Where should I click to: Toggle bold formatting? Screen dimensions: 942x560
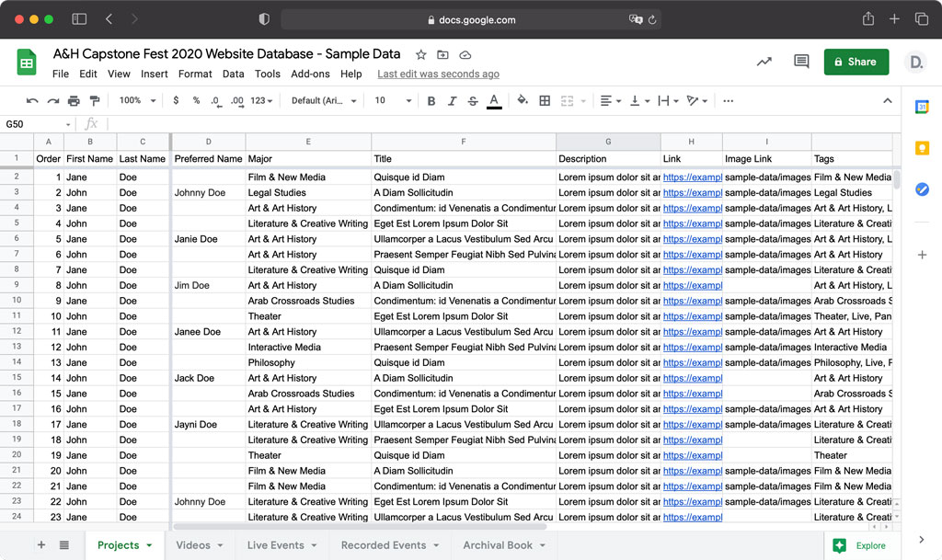pos(431,100)
